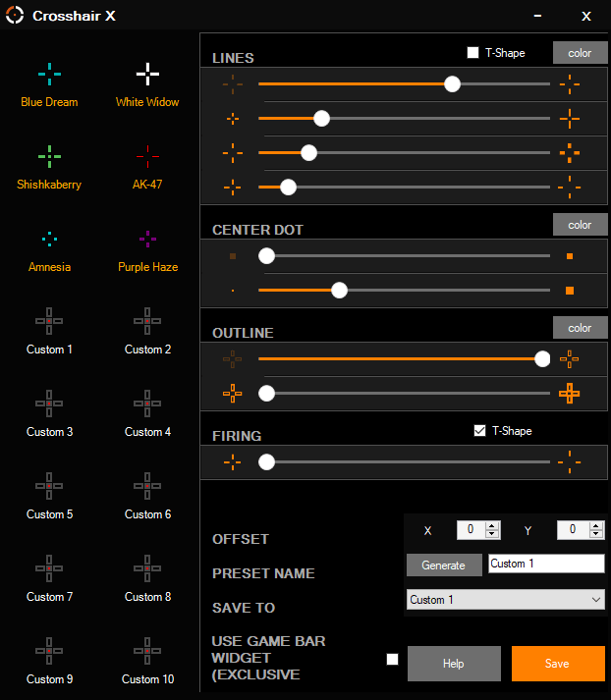Click the Generate preset name button
Viewport: 611px width, 700px height.
pos(444,565)
